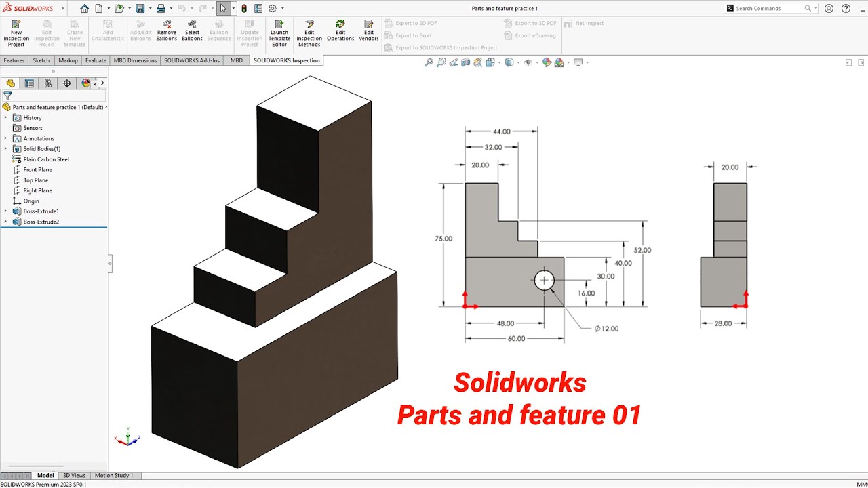
Task: Click Remove Balloons tool
Action: tap(167, 31)
